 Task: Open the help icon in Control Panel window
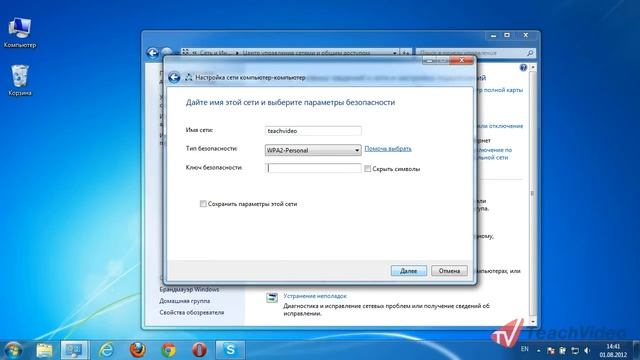[523, 68]
